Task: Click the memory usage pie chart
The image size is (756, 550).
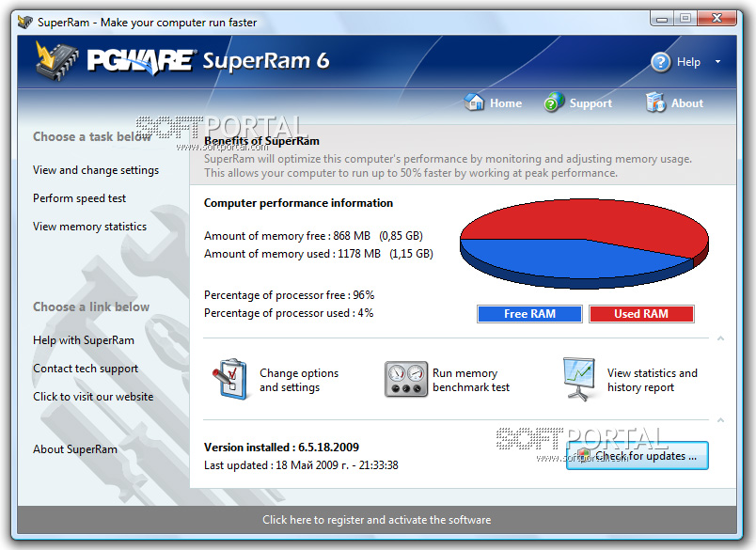Action: (x=584, y=244)
